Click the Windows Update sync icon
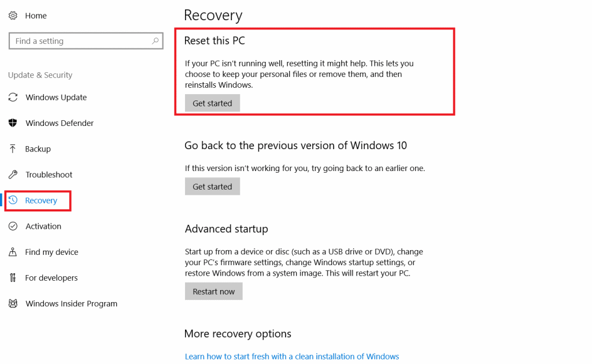Screen dimensions: 592x364 click(x=13, y=97)
